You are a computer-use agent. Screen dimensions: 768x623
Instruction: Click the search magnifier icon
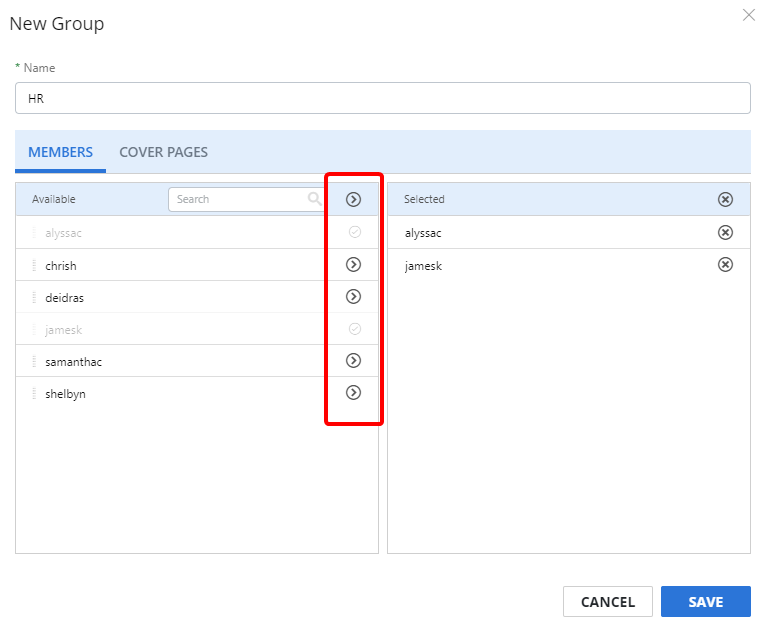coord(315,199)
